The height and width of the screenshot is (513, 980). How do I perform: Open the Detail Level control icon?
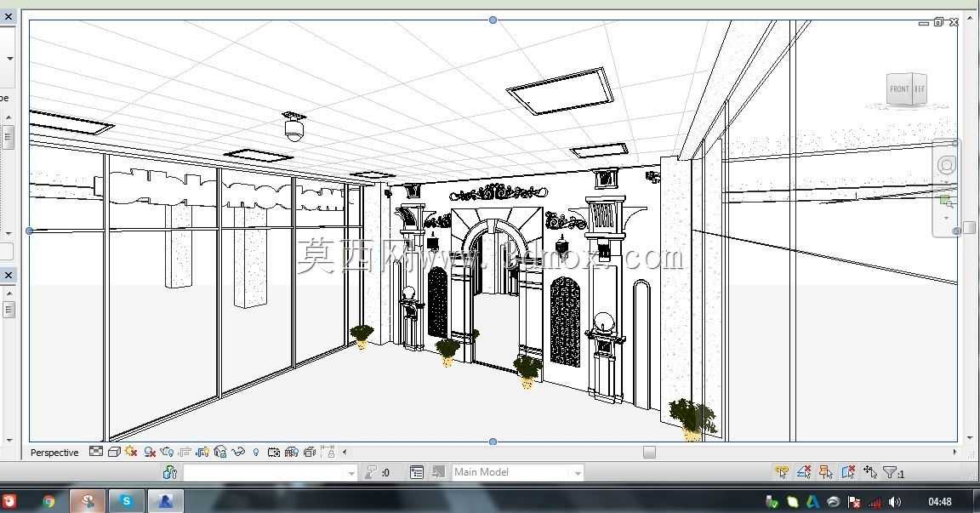pos(95,452)
